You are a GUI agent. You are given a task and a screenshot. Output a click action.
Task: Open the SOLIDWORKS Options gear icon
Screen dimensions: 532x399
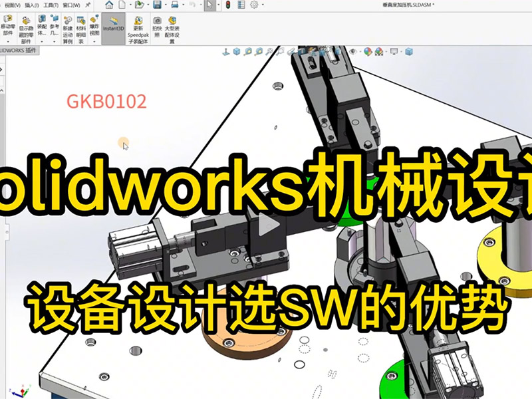253,5
